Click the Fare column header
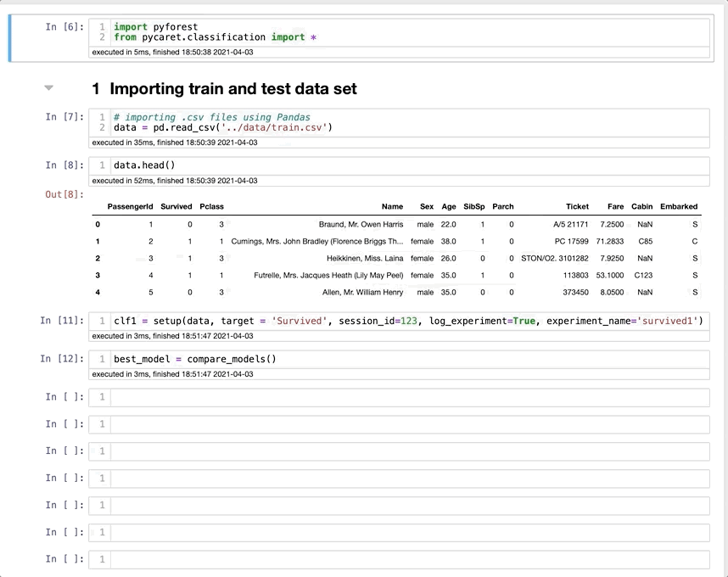This screenshot has height=577, width=728. click(615, 206)
